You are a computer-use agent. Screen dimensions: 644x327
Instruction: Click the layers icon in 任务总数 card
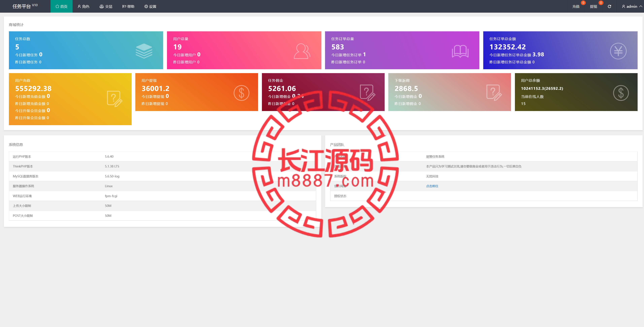point(144,51)
